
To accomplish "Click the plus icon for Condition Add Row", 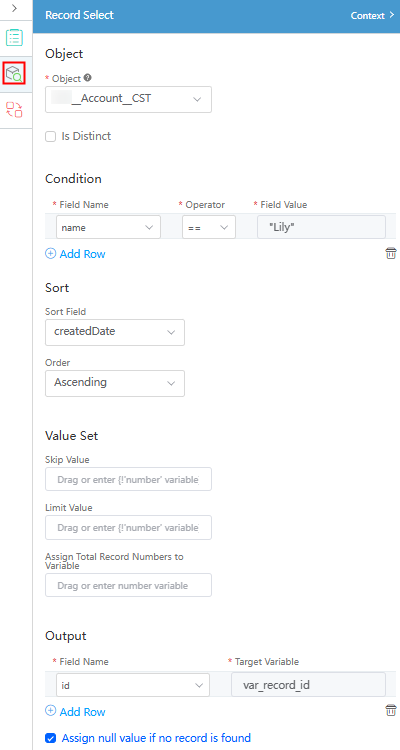I will (x=50, y=254).
